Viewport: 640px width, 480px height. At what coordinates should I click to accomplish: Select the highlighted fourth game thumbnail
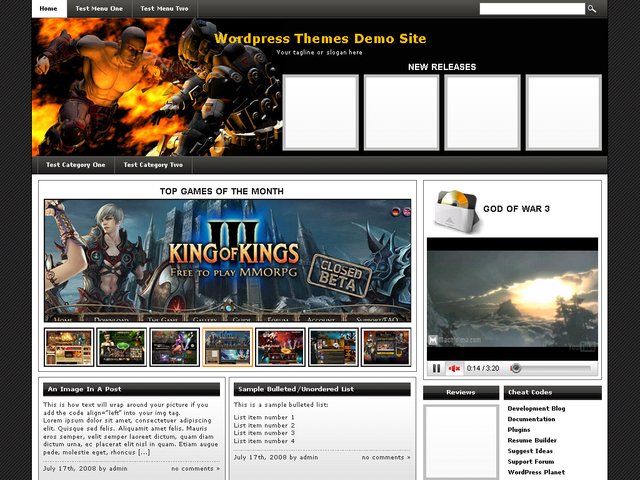coord(228,347)
